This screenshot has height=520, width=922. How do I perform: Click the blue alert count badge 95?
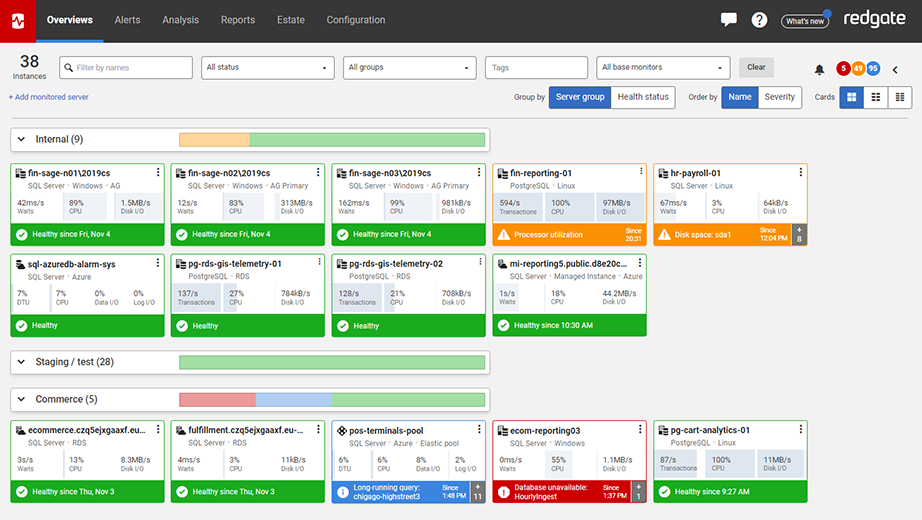873,68
